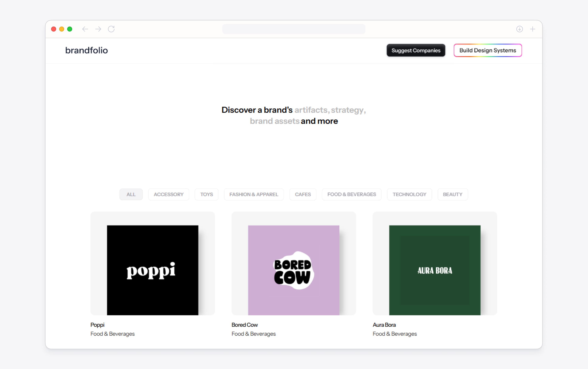Screen dimensions: 588x369
Task: Choose the BEAUTY filter
Action: [x=453, y=194]
